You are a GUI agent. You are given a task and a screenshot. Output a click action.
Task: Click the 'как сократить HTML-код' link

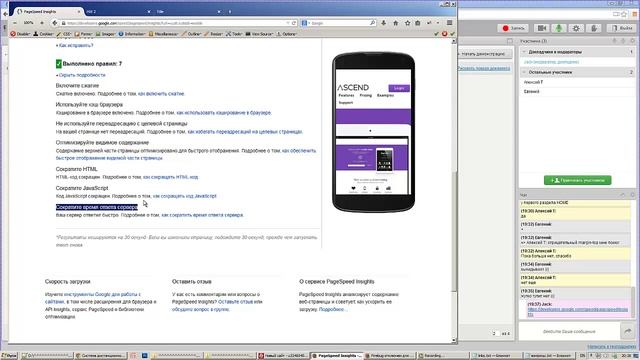[x=171, y=177]
